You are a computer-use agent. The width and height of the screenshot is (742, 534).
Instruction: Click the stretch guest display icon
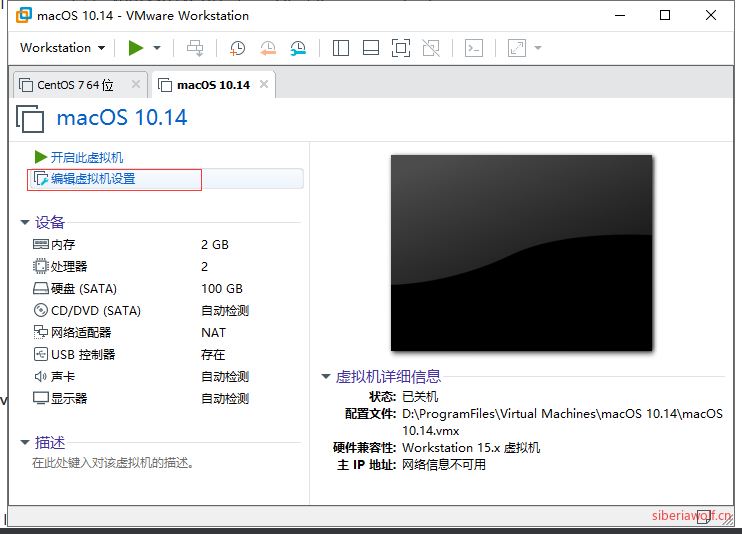pyautogui.click(x=517, y=48)
